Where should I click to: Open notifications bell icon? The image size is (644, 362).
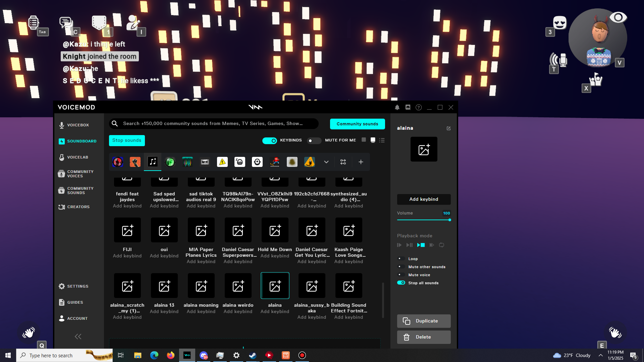click(397, 107)
